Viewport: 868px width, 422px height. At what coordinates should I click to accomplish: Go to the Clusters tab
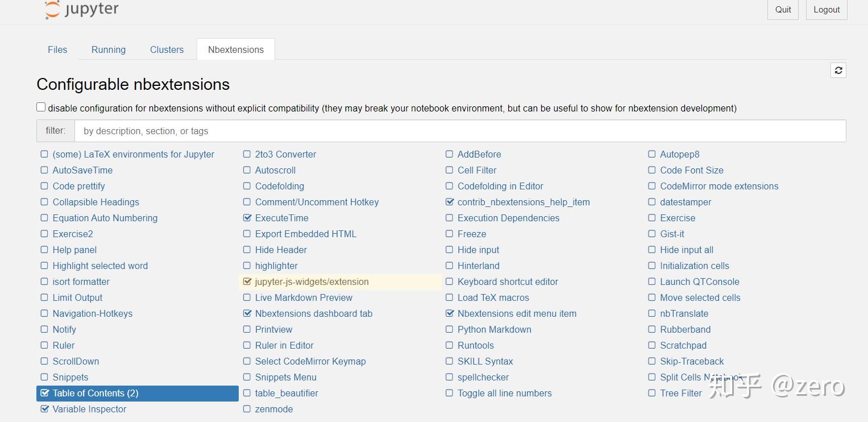167,49
